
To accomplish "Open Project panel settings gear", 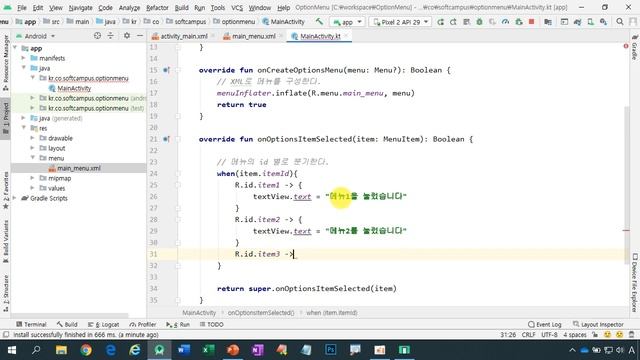I will coord(127,36).
